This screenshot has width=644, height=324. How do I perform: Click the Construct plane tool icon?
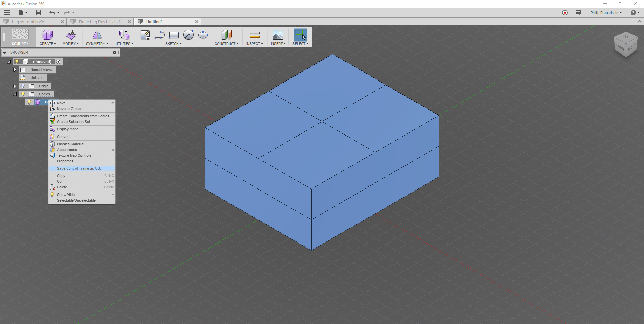click(x=227, y=35)
